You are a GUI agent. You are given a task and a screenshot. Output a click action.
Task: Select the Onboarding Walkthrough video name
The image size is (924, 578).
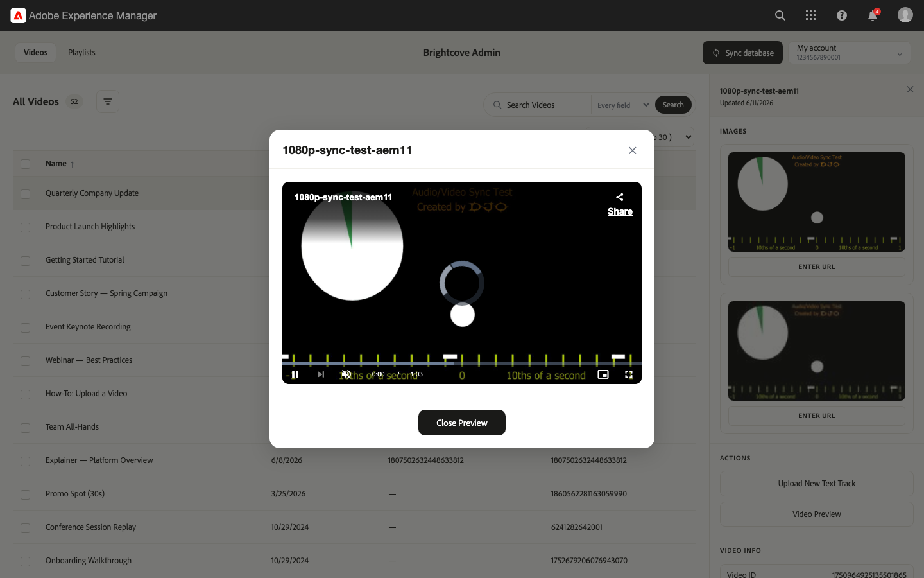tap(89, 561)
